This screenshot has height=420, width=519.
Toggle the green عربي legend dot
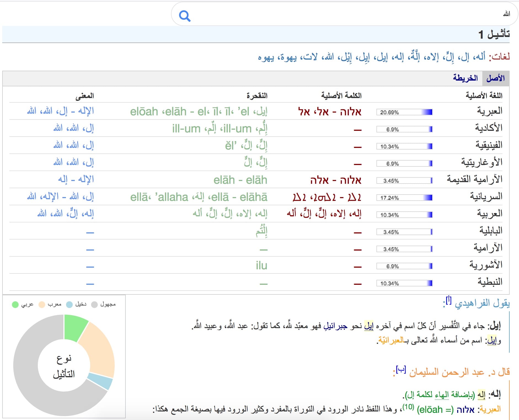click(x=15, y=305)
